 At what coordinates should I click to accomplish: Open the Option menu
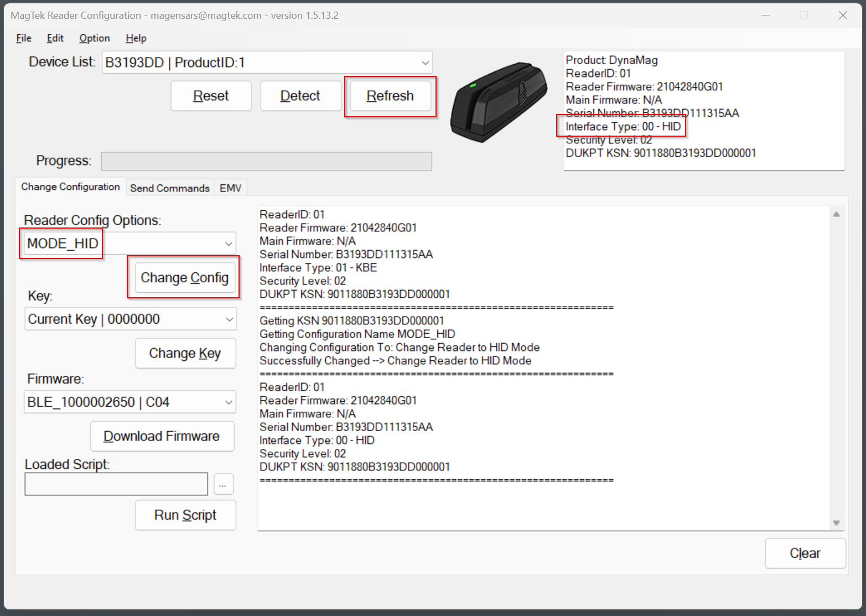coord(94,38)
